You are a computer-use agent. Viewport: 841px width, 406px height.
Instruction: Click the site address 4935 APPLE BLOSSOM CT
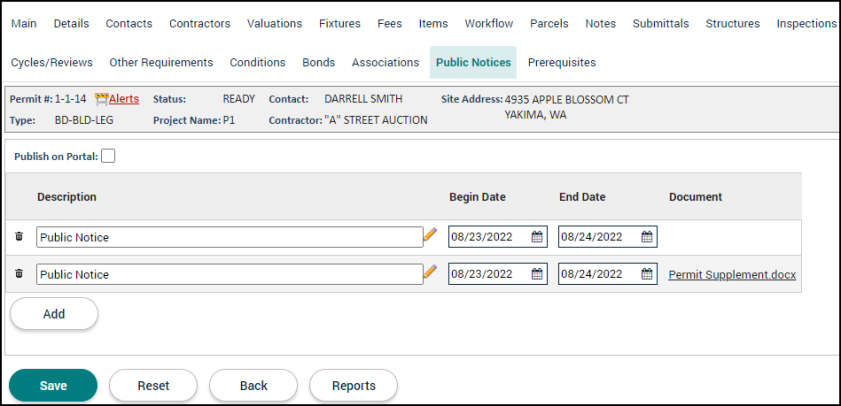[x=567, y=99]
